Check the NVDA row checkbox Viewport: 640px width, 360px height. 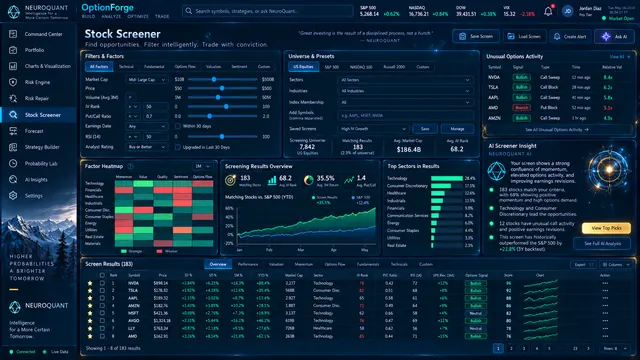coord(102,283)
